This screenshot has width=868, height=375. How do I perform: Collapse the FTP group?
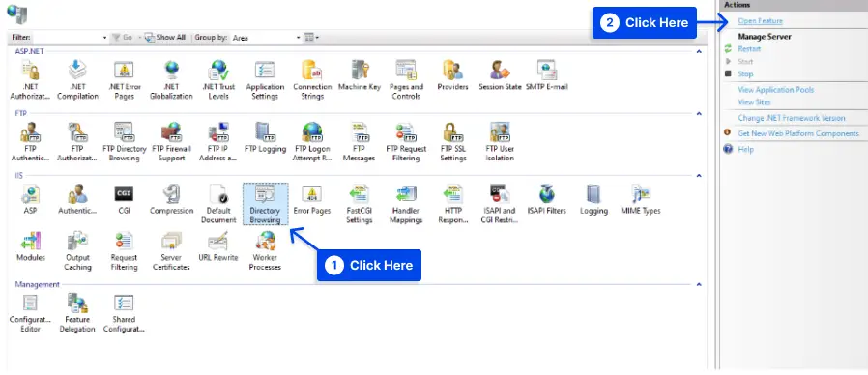click(x=699, y=113)
